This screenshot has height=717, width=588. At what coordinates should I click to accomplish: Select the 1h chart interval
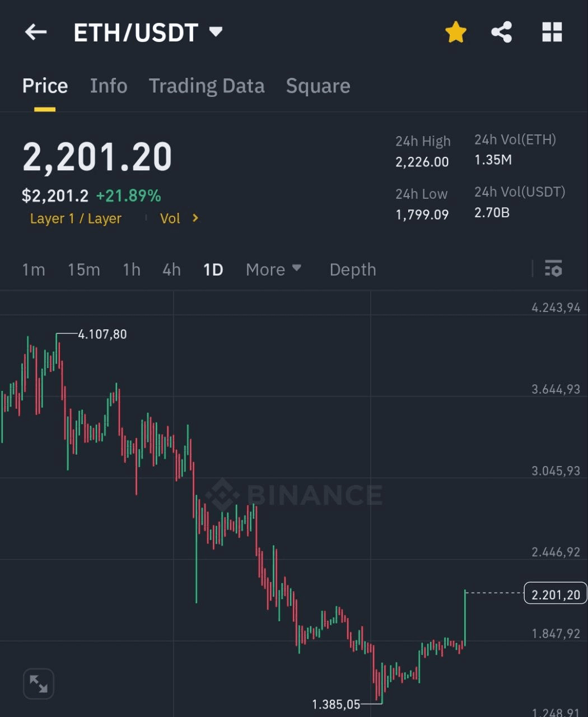132,269
